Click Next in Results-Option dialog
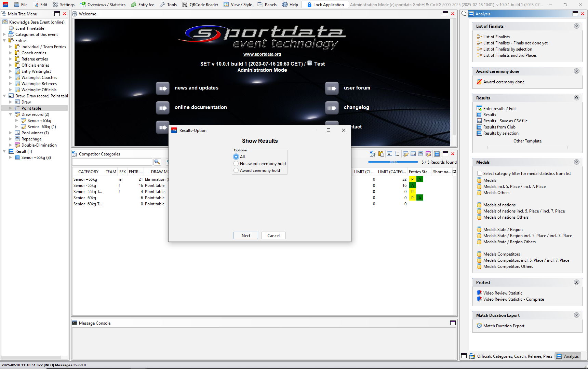 coord(246,235)
